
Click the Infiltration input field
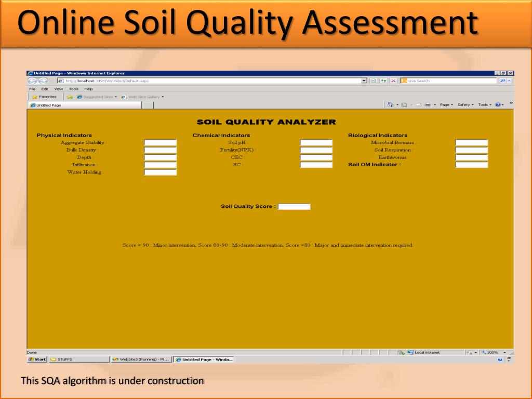point(161,165)
